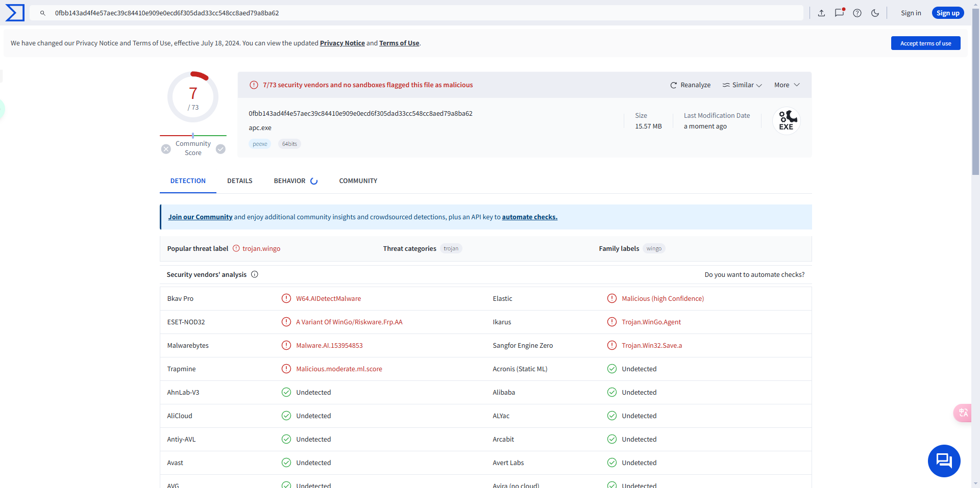Expand the More dropdown
The width and height of the screenshot is (980, 488).
787,85
